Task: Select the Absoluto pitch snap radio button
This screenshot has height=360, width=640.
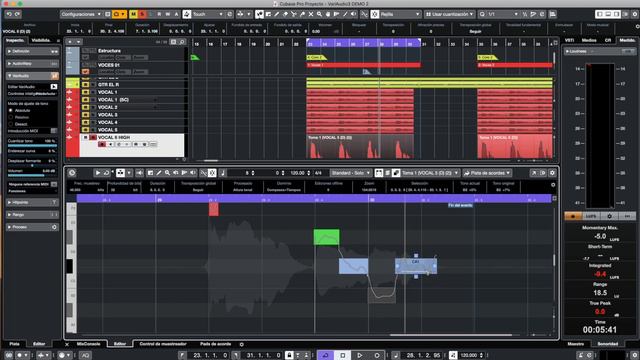Action: pyautogui.click(x=11, y=111)
